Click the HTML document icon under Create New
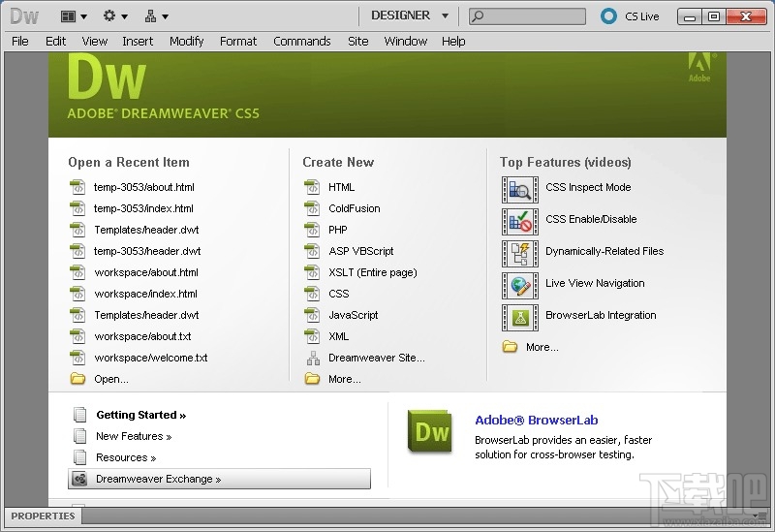 312,187
